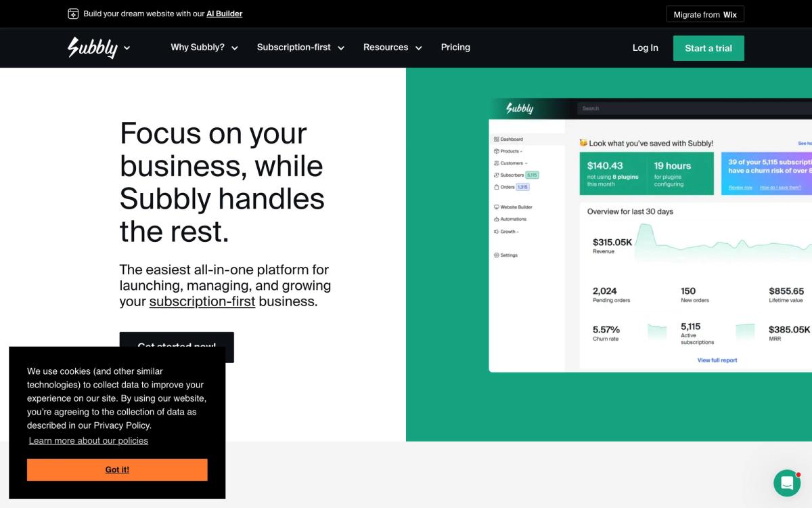The height and width of the screenshot is (508, 812).
Task: Click the Search field in dashboard preview
Action: tap(694, 108)
